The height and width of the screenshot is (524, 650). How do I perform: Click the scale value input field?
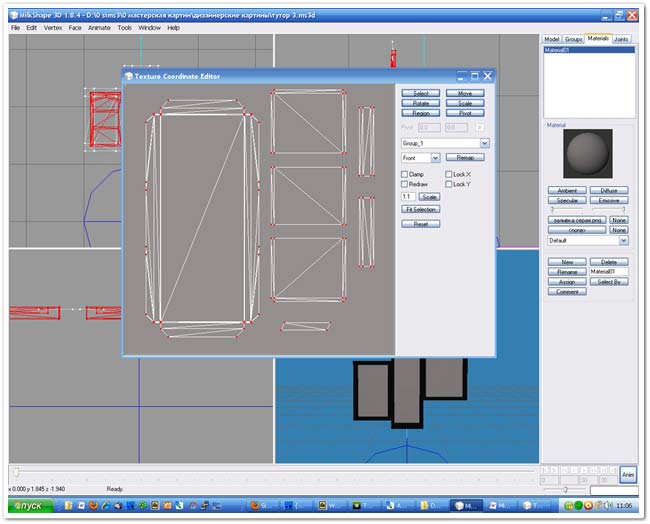click(x=408, y=197)
